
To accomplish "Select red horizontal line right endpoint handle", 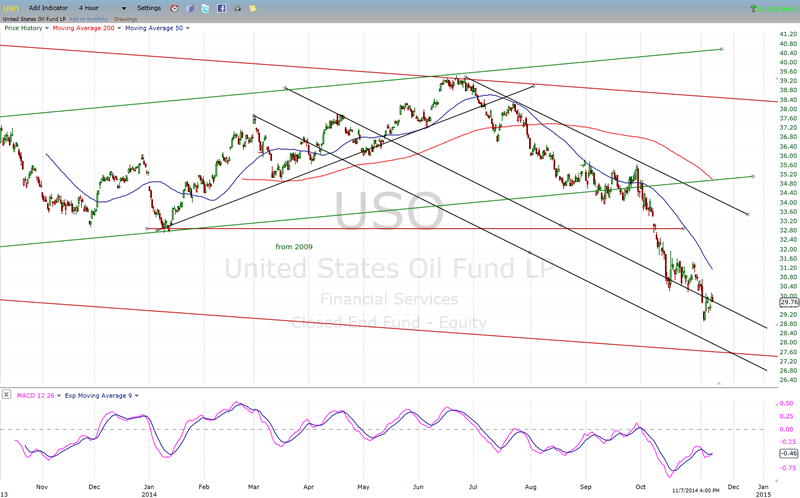I will (x=684, y=229).
